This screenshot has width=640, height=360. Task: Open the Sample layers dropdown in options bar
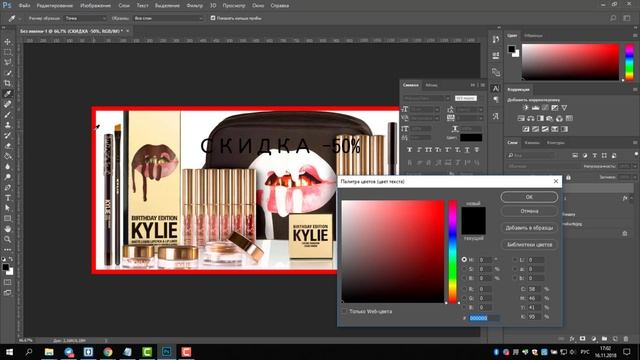pyautogui.click(x=168, y=18)
